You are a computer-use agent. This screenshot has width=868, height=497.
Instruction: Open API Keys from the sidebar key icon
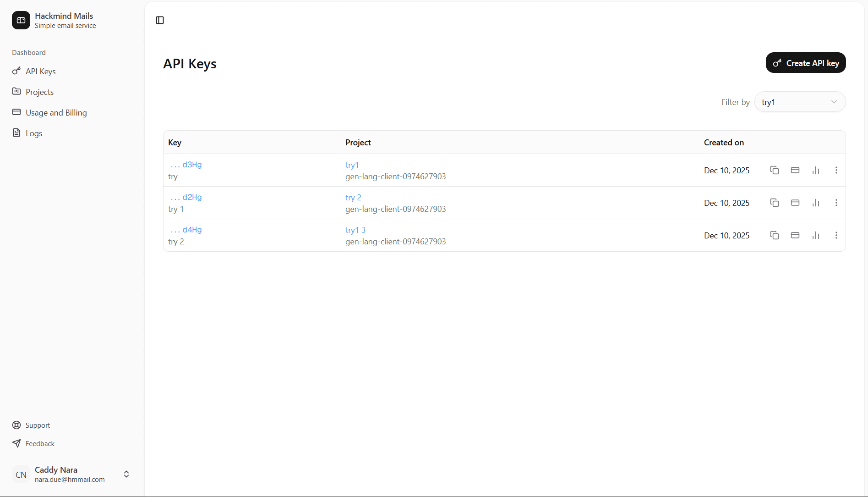point(39,71)
